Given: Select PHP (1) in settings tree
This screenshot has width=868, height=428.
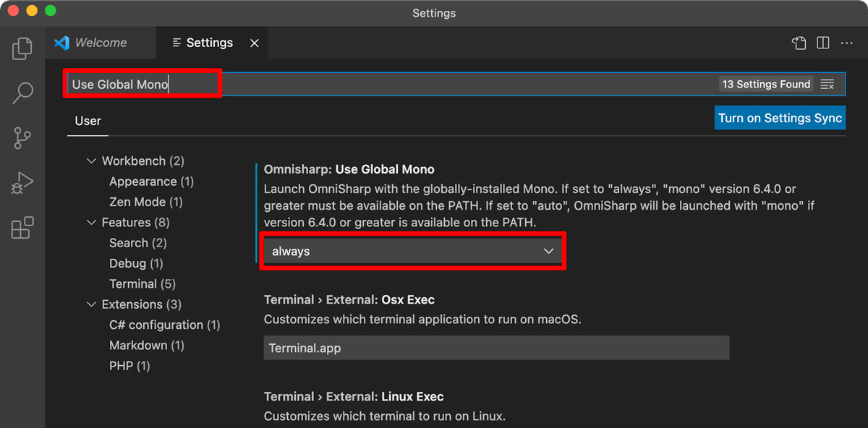Looking at the screenshot, I should pos(129,366).
